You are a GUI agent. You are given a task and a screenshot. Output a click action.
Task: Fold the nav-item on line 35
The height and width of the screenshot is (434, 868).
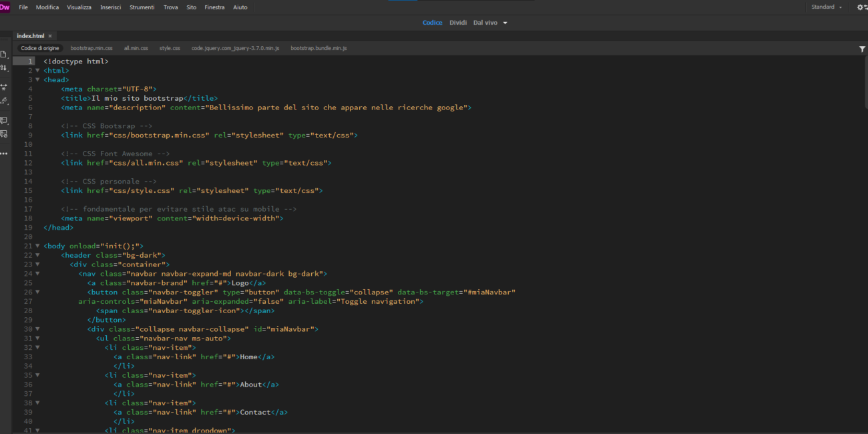click(x=37, y=375)
